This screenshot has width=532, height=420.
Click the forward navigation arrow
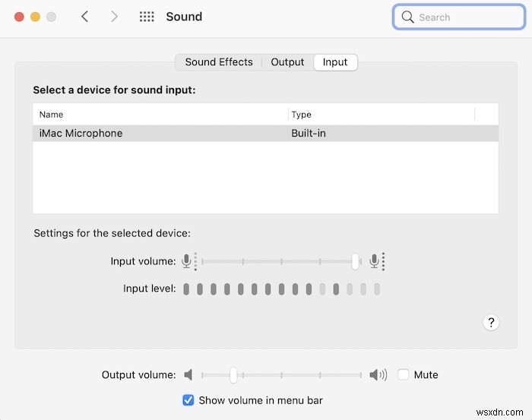coord(114,17)
